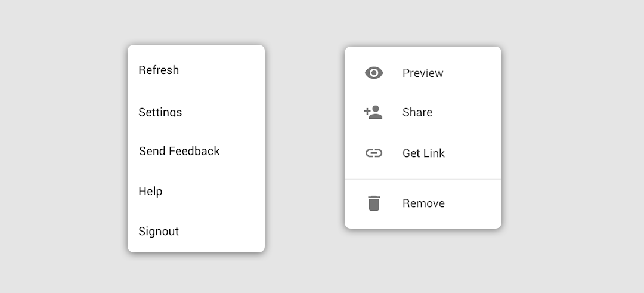Screen dimensions: 644x293
Task: Click the Remove trash can icon
Action: pyautogui.click(x=374, y=203)
